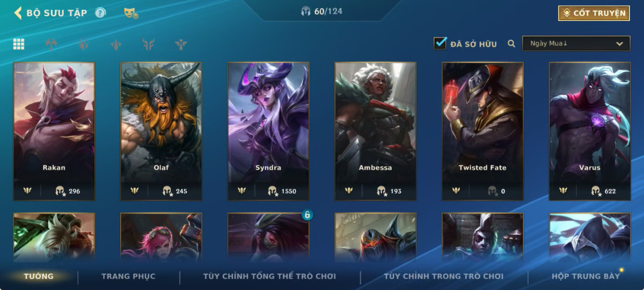Select the Tướng tab
This screenshot has height=290, width=644.
coord(39,276)
